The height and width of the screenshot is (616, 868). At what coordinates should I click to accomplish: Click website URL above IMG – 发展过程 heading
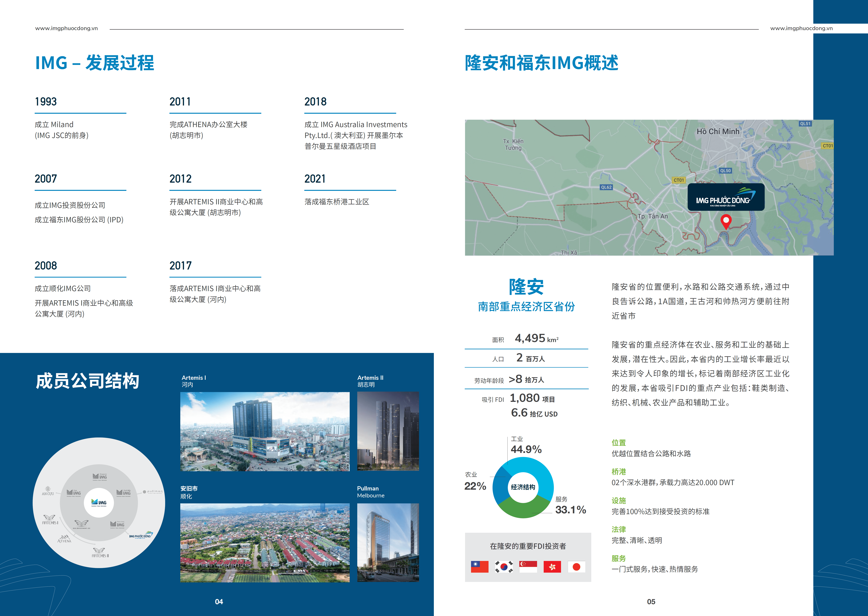click(x=66, y=28)
